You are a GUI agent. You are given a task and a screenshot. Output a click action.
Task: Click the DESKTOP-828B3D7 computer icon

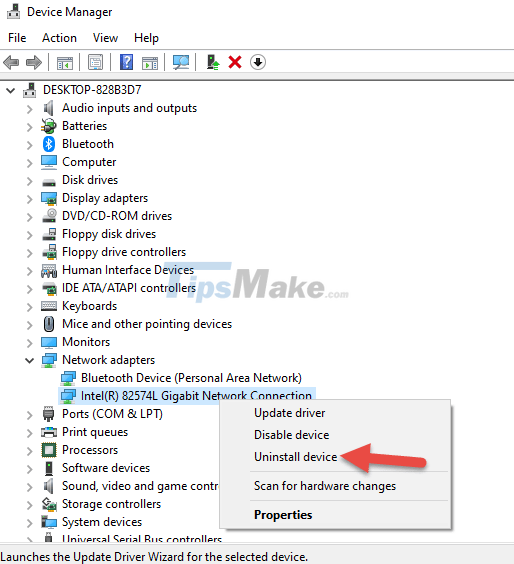click(30, 90)
